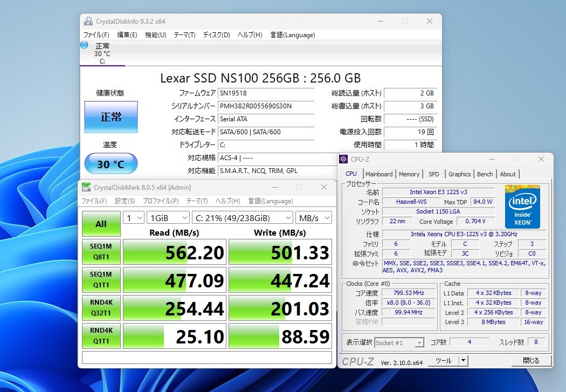This screenshot has height=392, width=566.
Task: Switch to the CPU tab in CPU-Z
Action: 351,174
